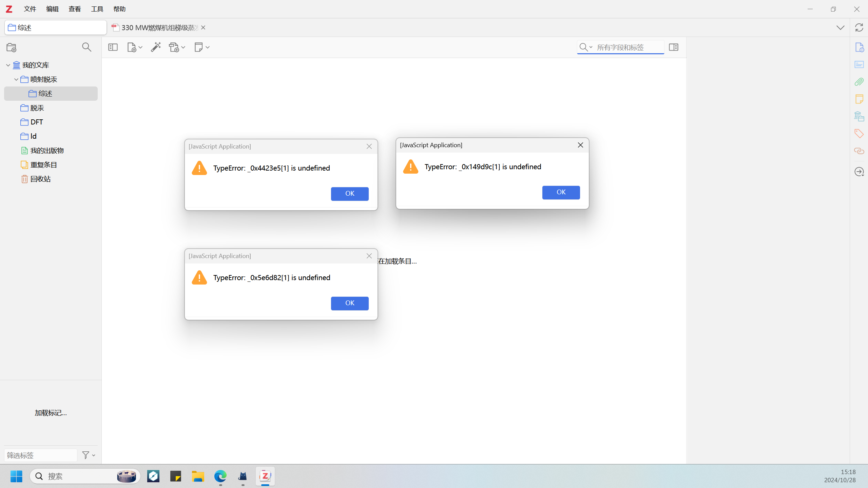This screenshot has height=488, width=868.
Task: Open the 工具 menu
Action: pyautogui.click(x=97, y=9)
